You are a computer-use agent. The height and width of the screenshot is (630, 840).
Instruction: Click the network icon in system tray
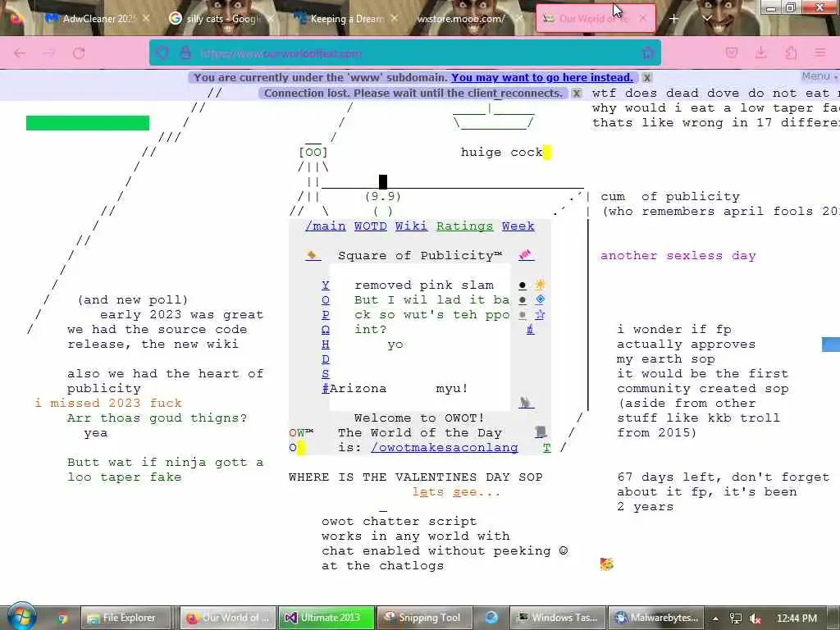coord(736,619)
